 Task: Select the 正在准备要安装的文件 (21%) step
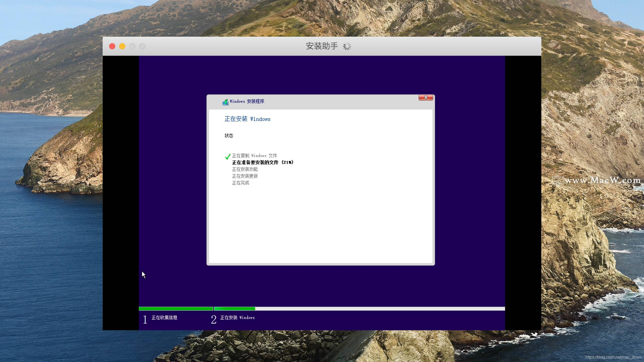pos(263,162)
